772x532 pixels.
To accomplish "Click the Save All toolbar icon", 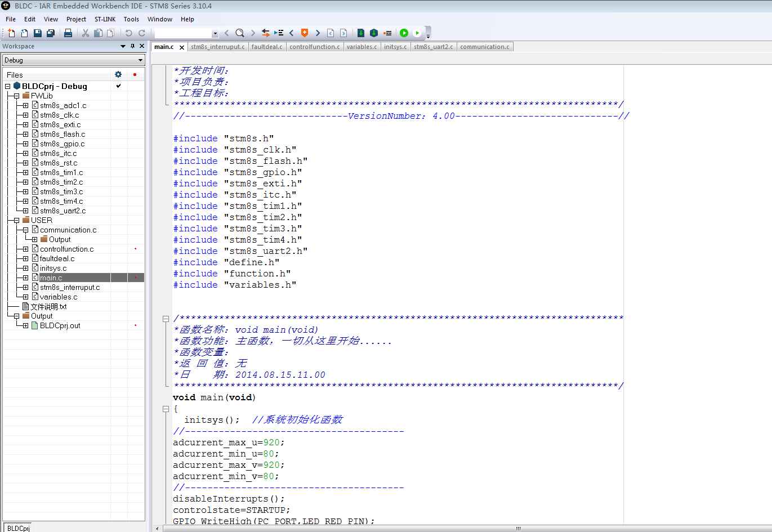I will coord(50,33).
